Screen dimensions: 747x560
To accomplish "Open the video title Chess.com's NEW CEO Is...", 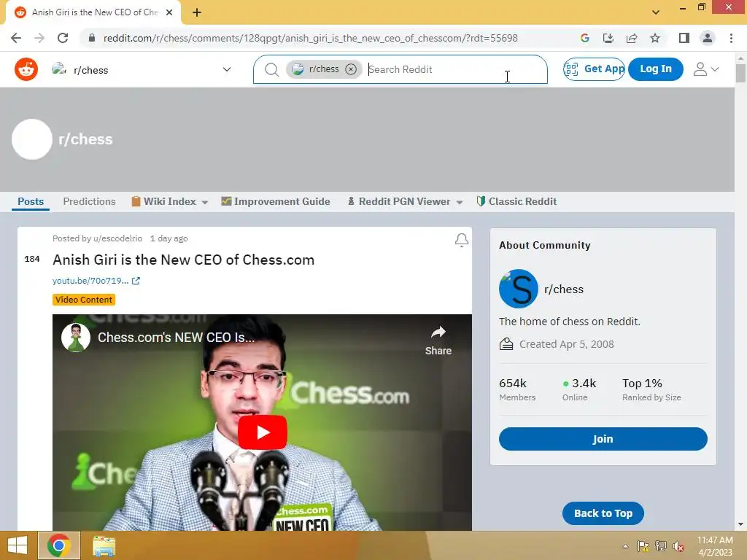I will pyautogui.click(x=177, y=338).
